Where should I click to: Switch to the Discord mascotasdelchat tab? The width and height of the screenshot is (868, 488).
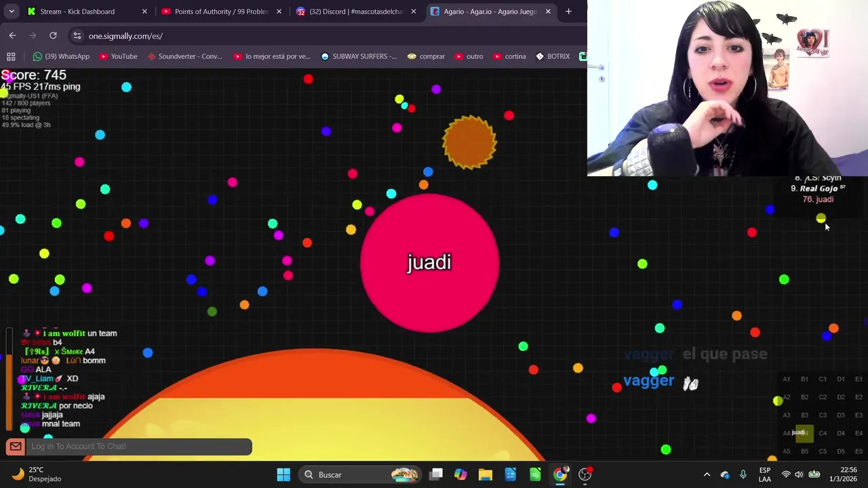[356, 12]
